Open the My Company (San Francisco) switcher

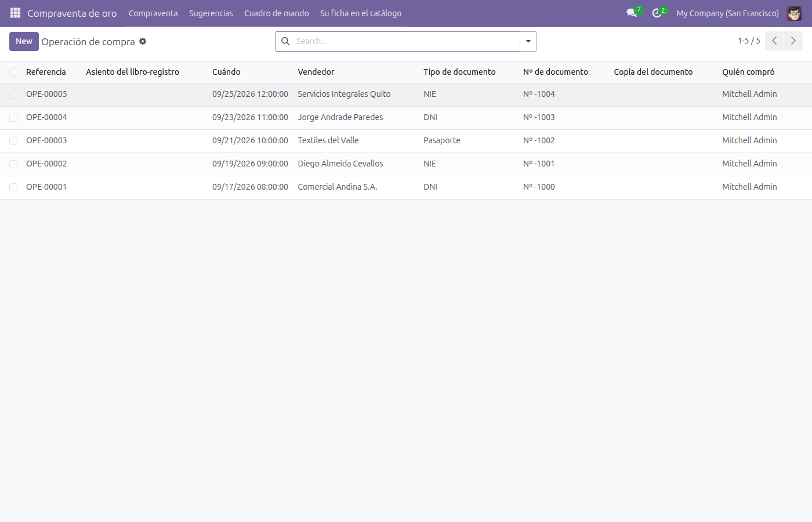(727, 13)
